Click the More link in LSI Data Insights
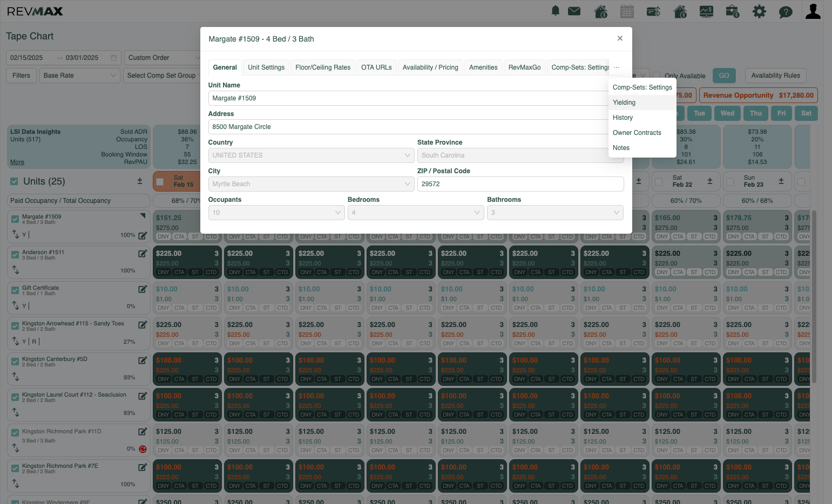Viewport: 832px width, 504px height. coord(17,162)
